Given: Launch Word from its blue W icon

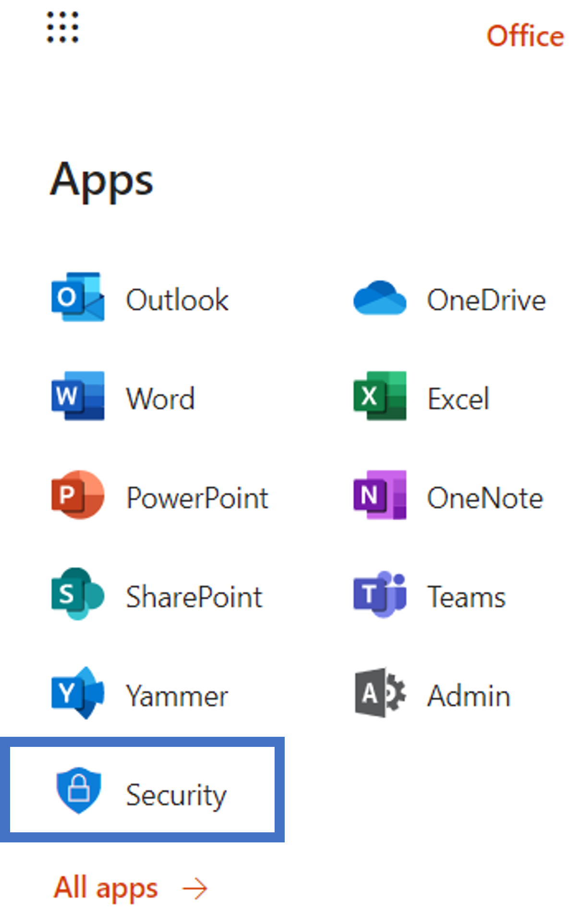Looking at the screenshot, I should 78,396.
